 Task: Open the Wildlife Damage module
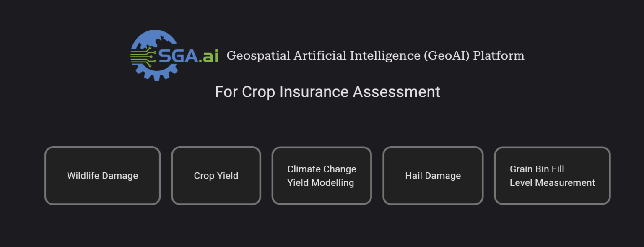103,176
